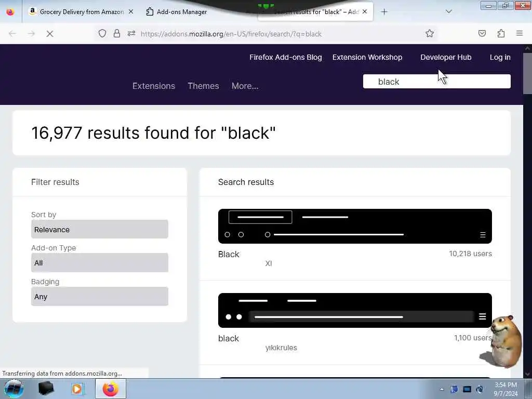List all tabs with the chevron
The height and width of the screenshot is (399, 532).
[x=448, y=11]
